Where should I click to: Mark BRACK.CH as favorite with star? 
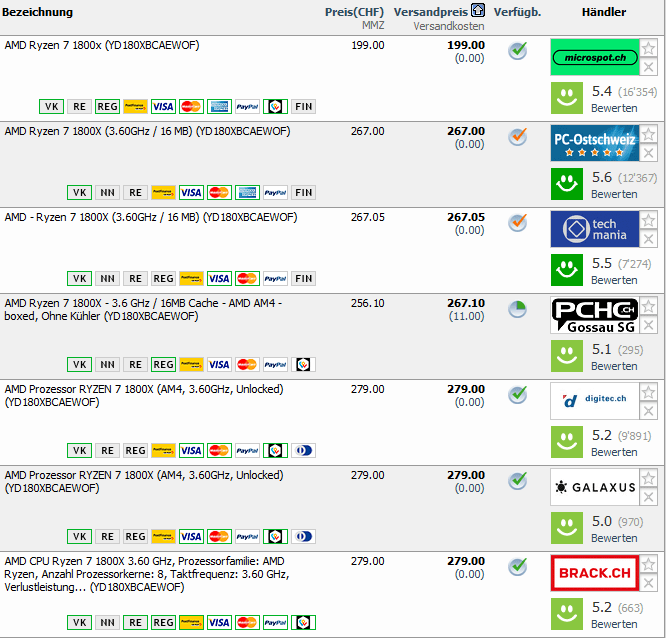click(649, 564)
